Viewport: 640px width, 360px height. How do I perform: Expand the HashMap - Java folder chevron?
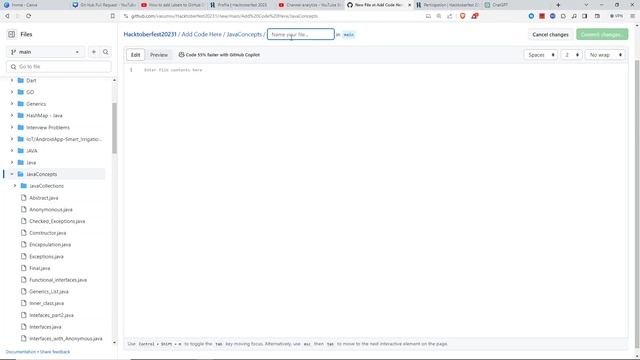pyautogui.click(x=12, y=116)
